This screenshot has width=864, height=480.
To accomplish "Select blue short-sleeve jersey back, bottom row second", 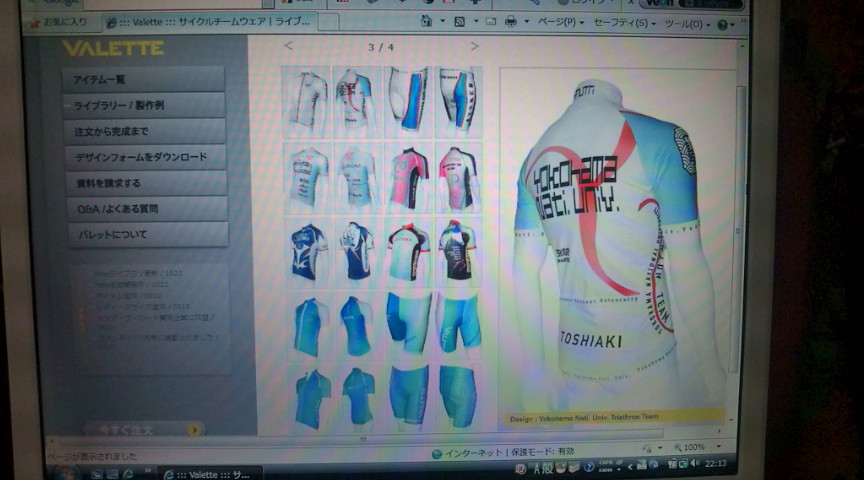I will pos(359,398).
